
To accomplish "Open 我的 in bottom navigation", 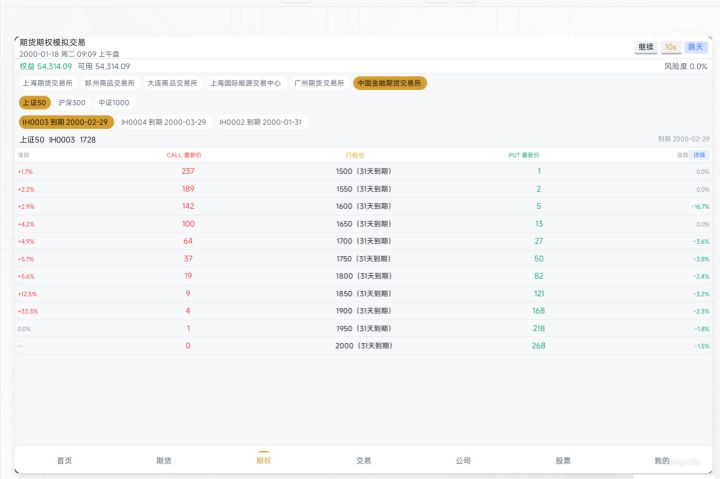I will (662, 461).
